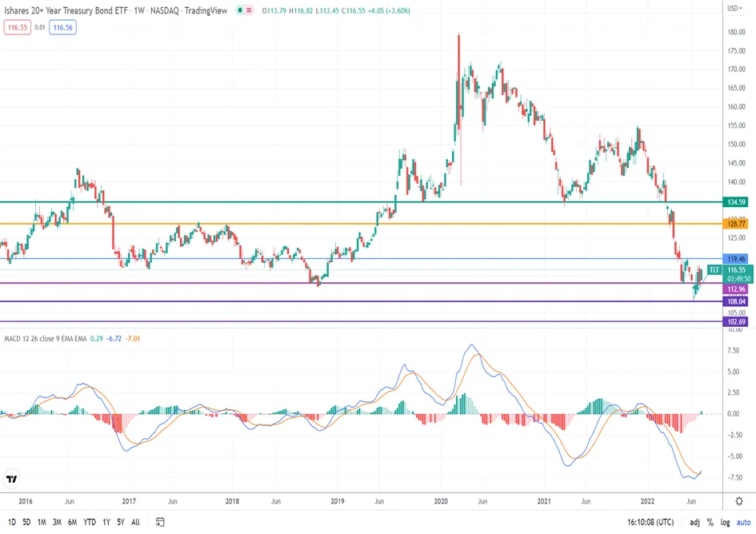
Task: Click the 2018 label on time axis
Action: pos(232,501)
